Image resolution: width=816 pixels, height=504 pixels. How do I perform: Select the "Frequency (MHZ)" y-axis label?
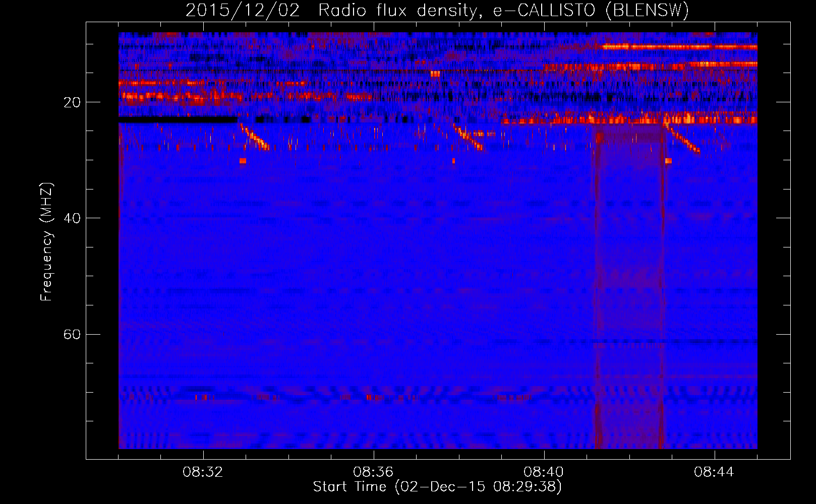pyautogui.click(x=46, y=242)
